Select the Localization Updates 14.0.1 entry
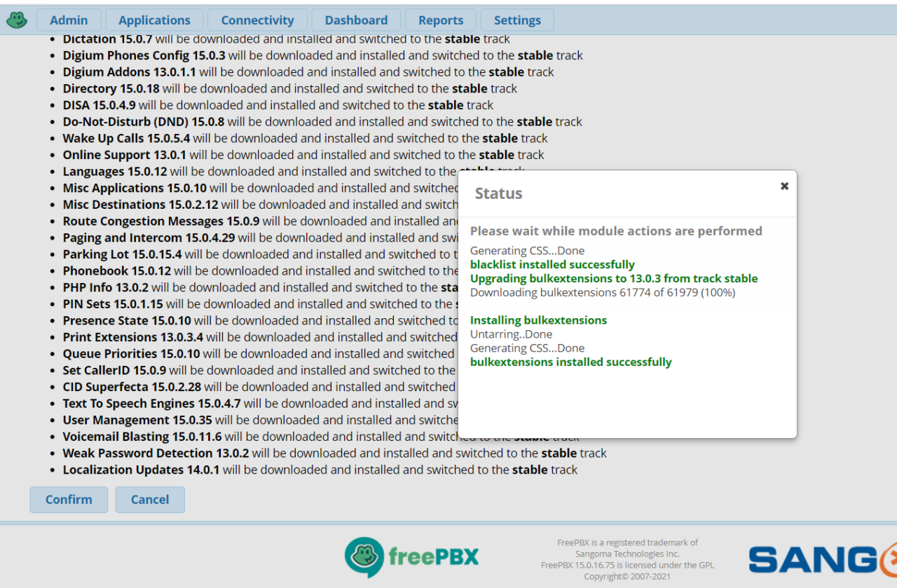The width and height of the screenshot is (897, 588). click(x=315, y=470)
